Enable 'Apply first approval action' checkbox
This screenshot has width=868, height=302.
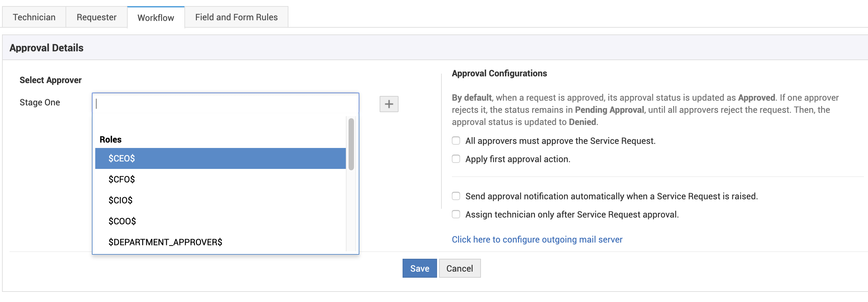456,159
